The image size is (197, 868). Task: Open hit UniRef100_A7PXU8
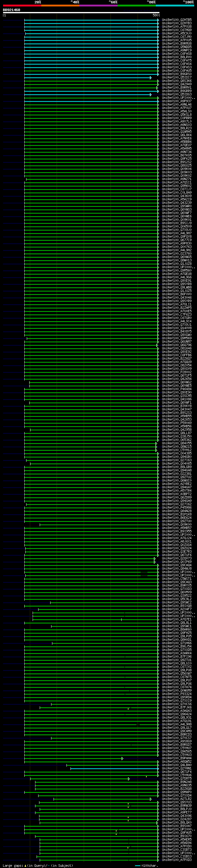(177, 27)
